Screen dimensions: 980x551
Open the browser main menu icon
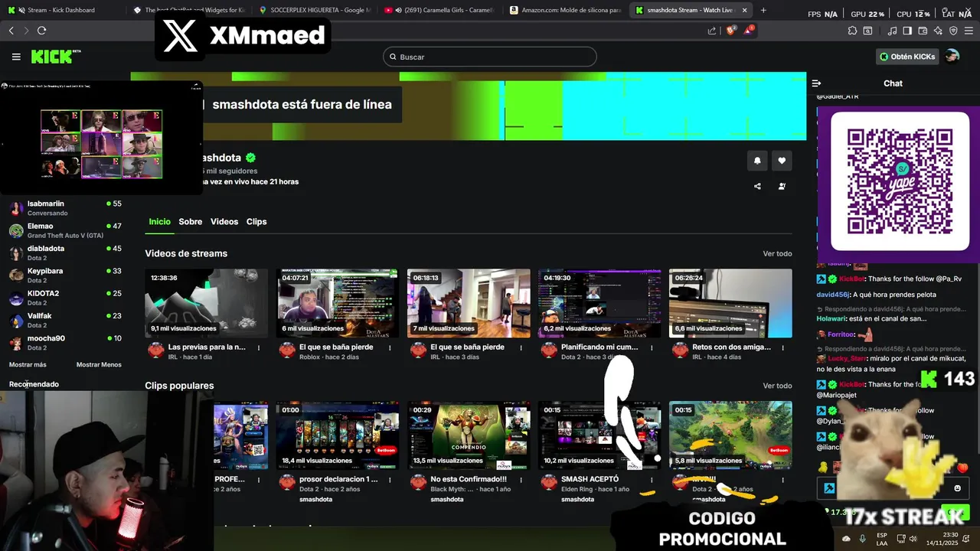(969, 31)
